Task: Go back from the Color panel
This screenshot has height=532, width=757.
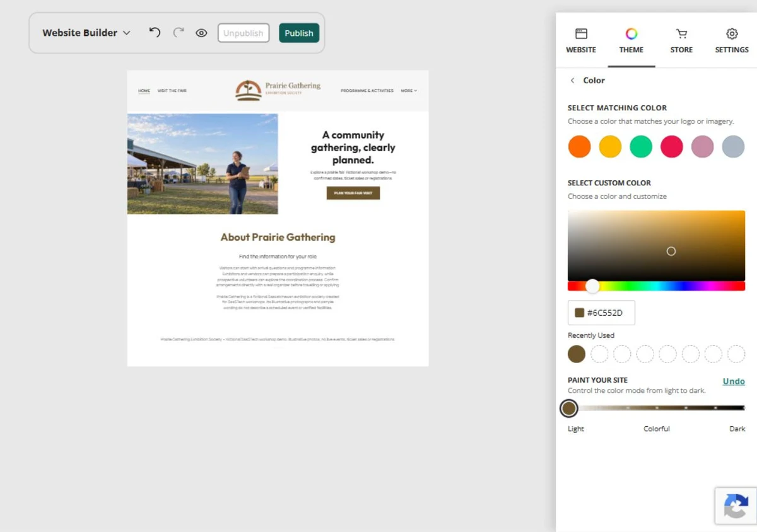Action: click(572, 81)
